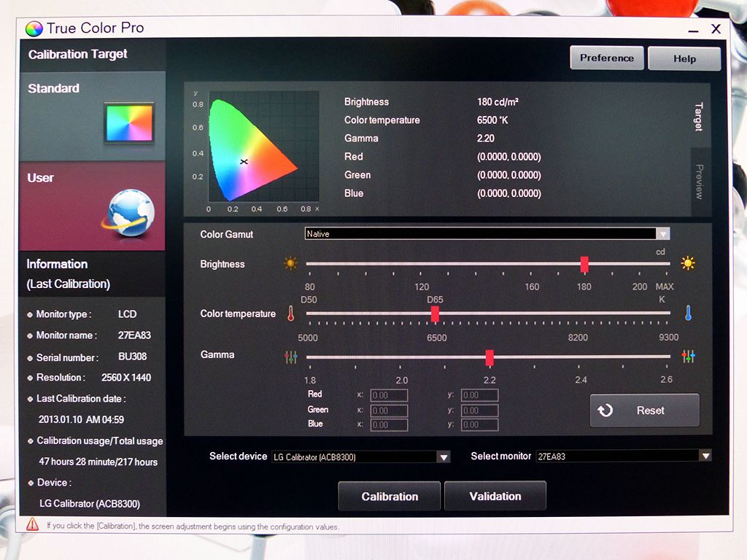Click the 'D50' label above temperature slider

click(x=309, y=300)
